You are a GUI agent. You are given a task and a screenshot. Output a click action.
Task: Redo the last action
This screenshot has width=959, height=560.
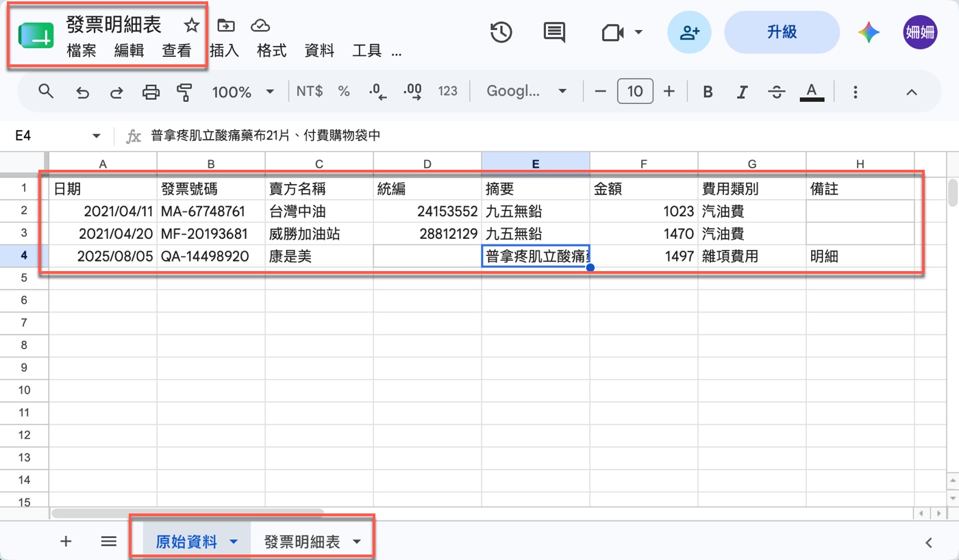coord(116,92)
